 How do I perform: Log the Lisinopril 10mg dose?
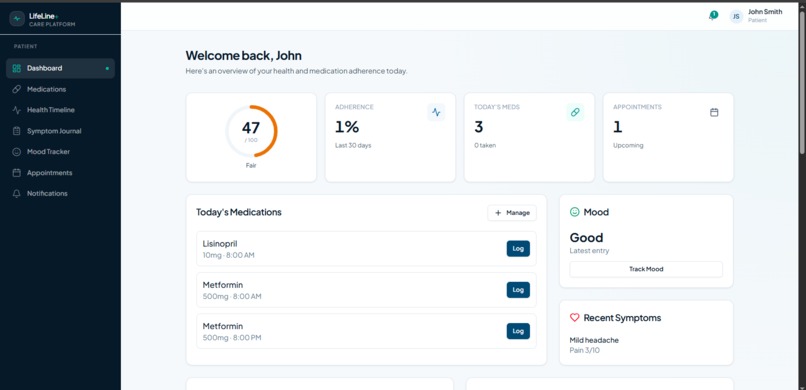pyautogui.click(x=518, y=249)
